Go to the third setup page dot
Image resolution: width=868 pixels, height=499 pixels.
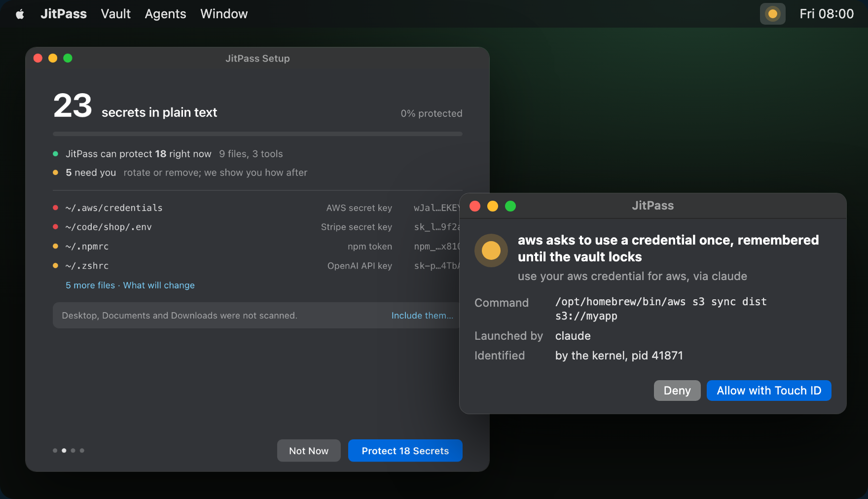point(73,451)
